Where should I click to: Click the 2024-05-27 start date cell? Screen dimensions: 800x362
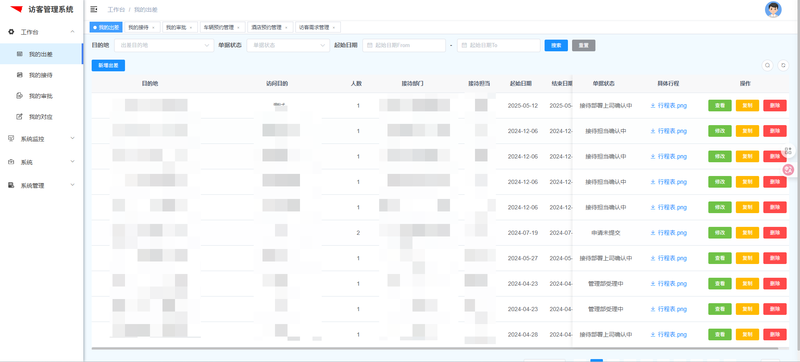pos(522,258)
